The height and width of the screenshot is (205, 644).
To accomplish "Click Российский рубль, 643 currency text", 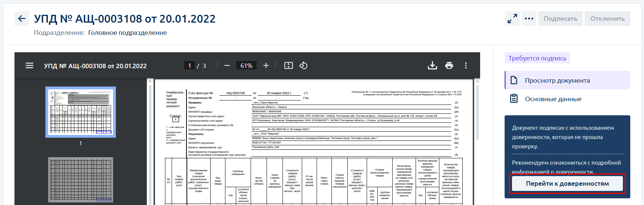I will click(x=265, y=147).
